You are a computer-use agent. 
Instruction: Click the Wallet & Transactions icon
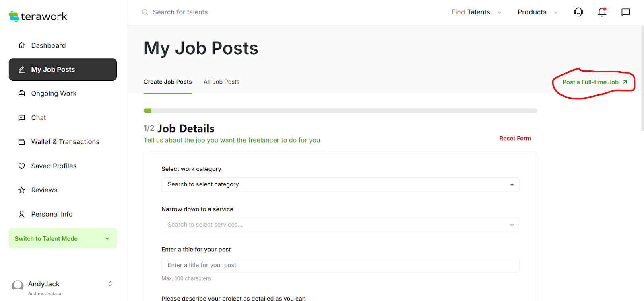(22, 142)
